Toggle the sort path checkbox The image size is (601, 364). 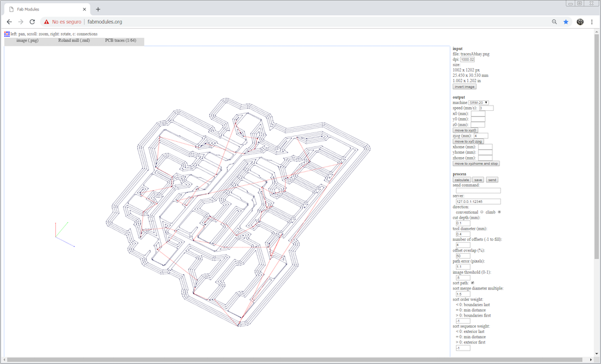point(472,283)
